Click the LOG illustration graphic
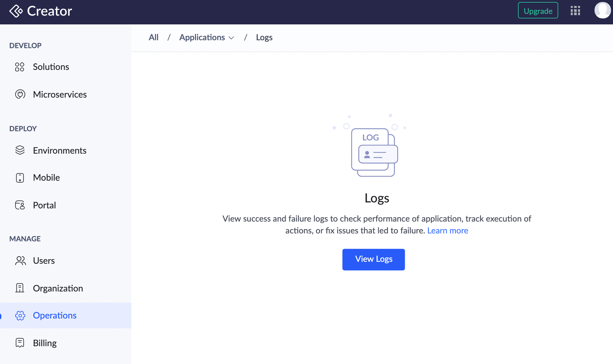Screen dimensions: 613x364 click(x=370, y=145)
